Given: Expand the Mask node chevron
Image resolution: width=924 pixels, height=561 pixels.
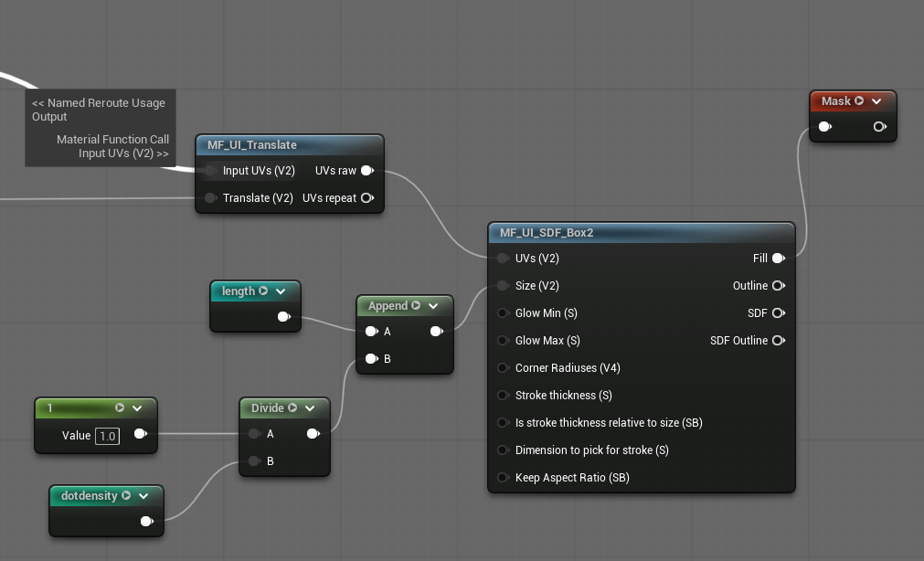Looking at the screenshot, I should pos(876,101).
